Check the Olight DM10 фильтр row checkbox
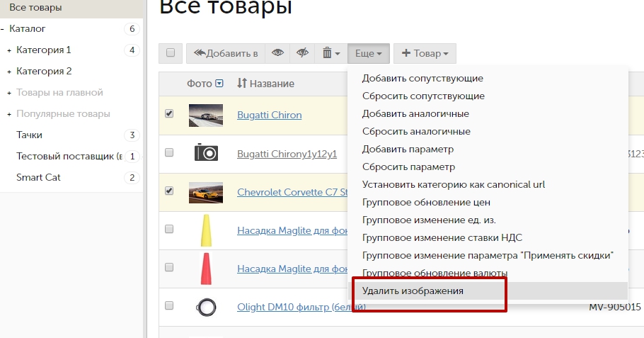 pos(169,305)
